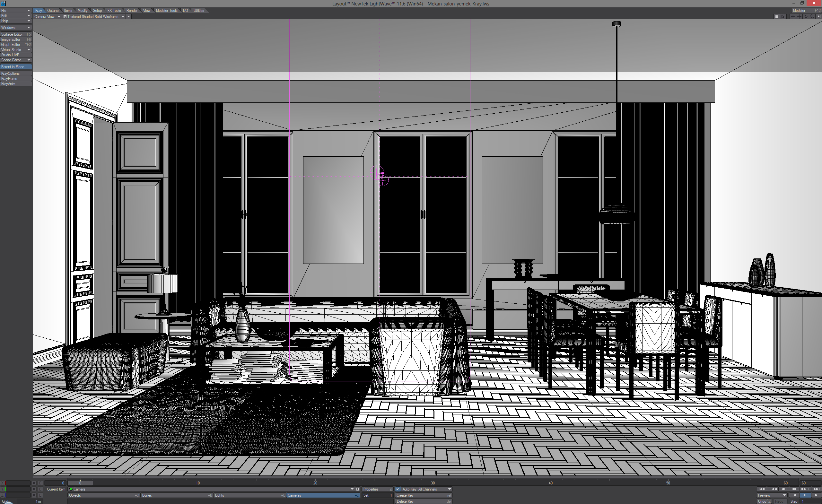Toggle the X axis channel button

3,483
